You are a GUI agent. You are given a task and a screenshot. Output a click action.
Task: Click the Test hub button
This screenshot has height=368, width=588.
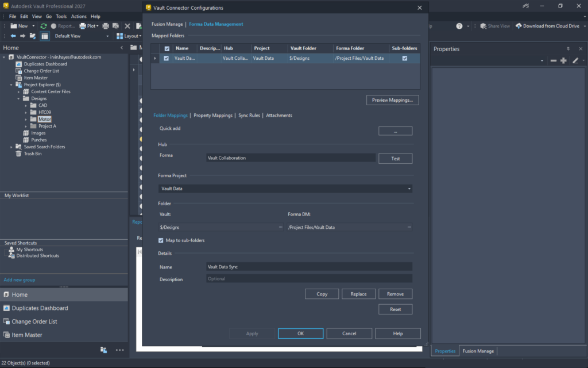click(395, 159)
